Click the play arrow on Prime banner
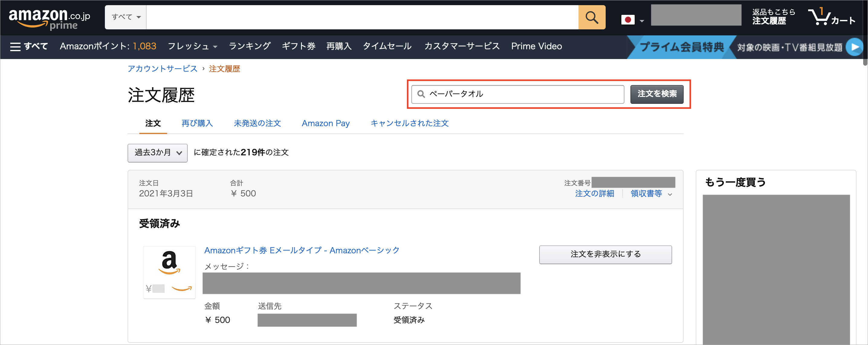The image size is (868, 345). tap(855, 47)
